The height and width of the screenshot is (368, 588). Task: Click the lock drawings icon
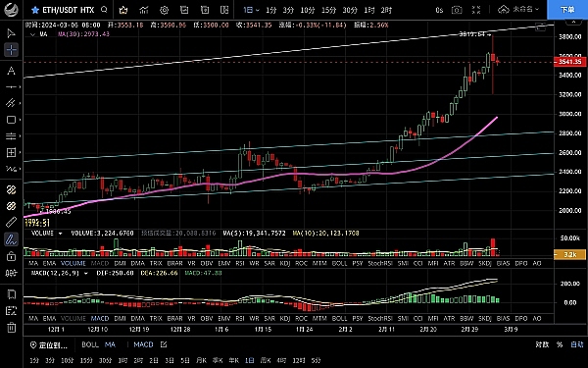point(11,256)
